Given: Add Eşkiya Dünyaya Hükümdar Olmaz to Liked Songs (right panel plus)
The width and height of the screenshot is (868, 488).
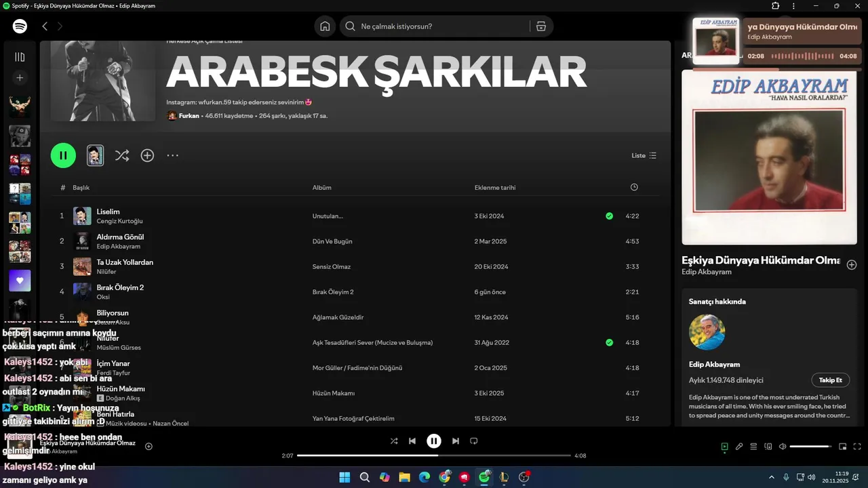Looking at the screenshot, I should [852, 265].
